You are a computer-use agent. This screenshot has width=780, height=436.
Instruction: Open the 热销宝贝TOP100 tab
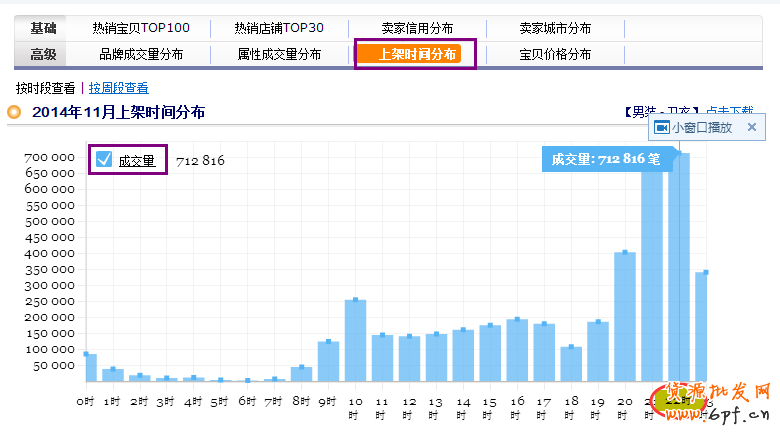[141, 28]
